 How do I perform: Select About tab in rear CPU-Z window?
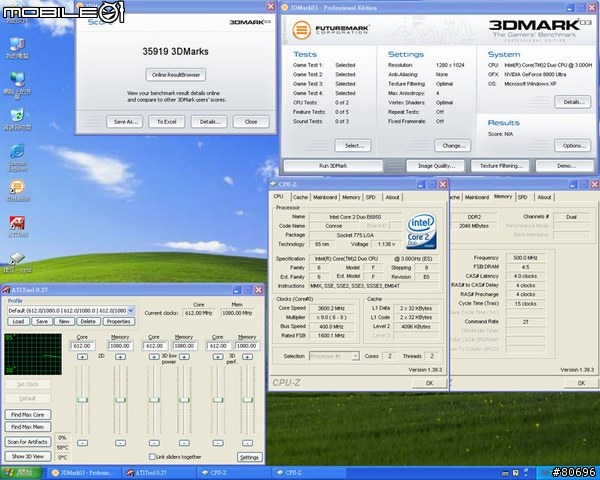544,197
